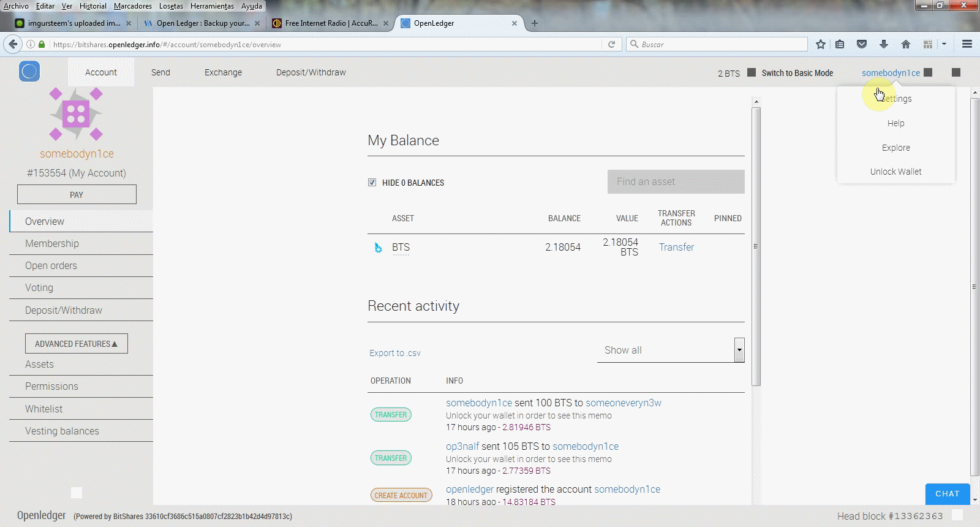Open the Pocket icon in toolbar
Viewport: 980px width, 527px height.
click(x=862, y=44)
